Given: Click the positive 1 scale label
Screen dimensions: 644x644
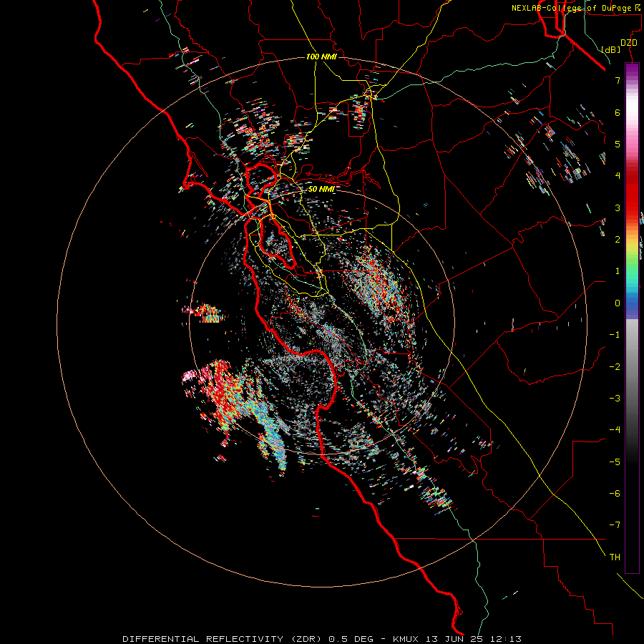Looking at the screenshot, I should [618, 271].
